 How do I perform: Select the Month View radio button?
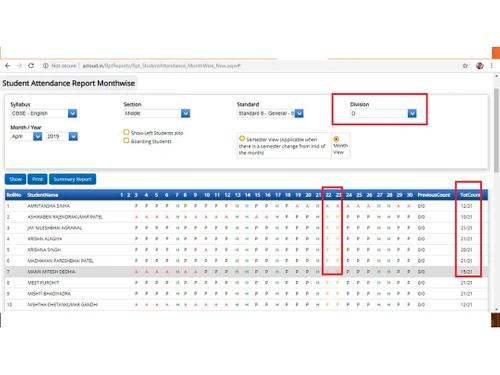coord(336,139)
